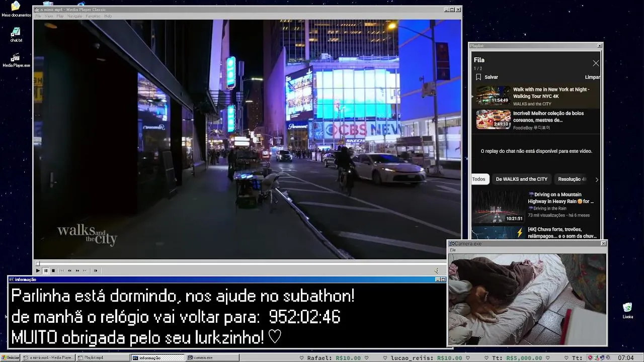
Task: Click the Iniciar start button
Action: click(11, 357)
